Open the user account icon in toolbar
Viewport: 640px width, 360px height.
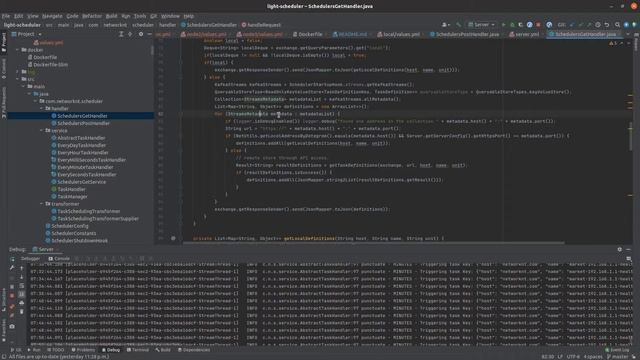(446, 25)
